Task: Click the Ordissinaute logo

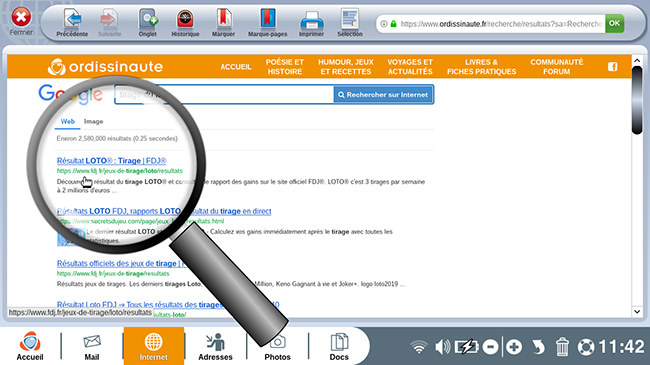Action: coord(105,67)
